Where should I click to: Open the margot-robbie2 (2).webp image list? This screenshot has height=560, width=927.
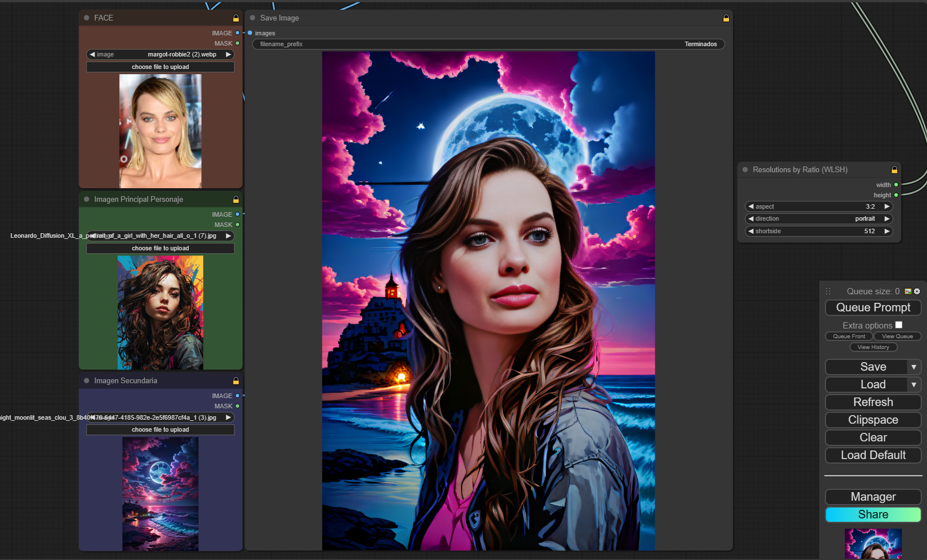point(160,55)
